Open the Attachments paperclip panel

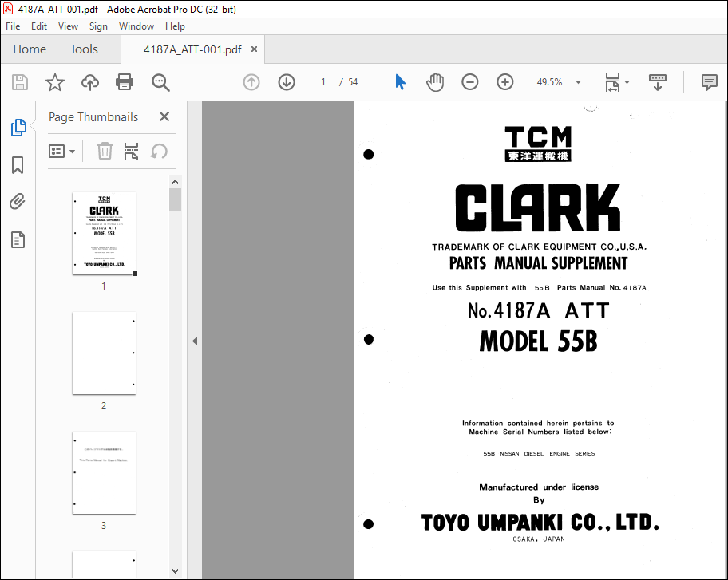coord(18,202)
